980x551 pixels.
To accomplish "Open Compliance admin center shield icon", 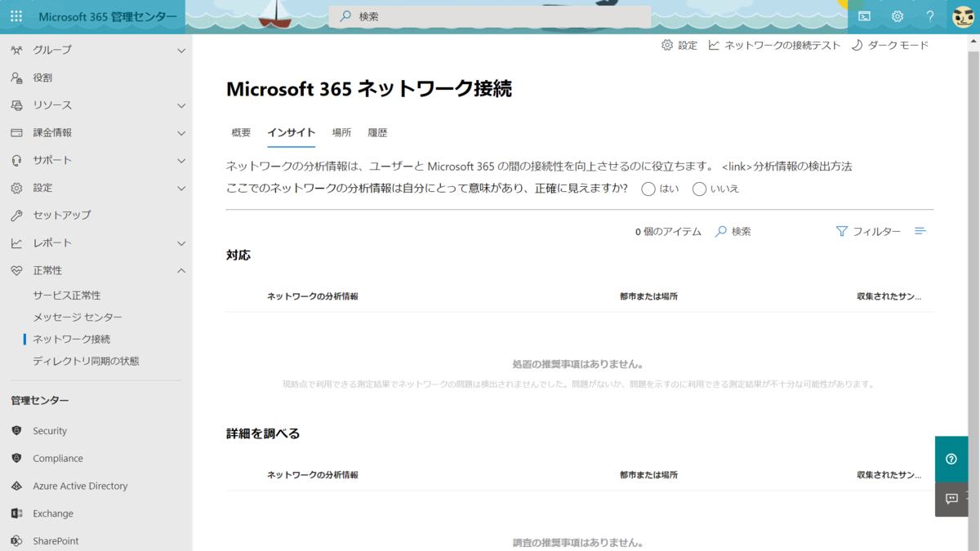I will [16, 458].
